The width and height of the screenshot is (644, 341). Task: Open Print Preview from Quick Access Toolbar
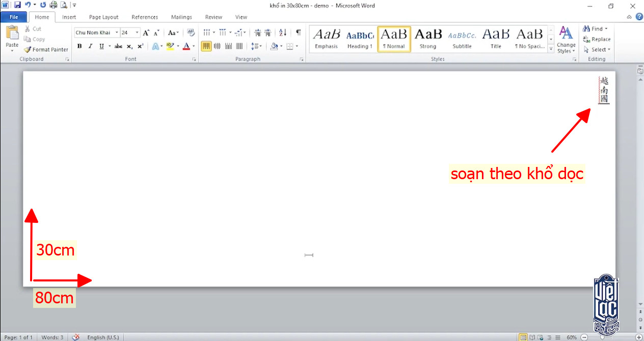pyautogui.click(x=64, y=5)
